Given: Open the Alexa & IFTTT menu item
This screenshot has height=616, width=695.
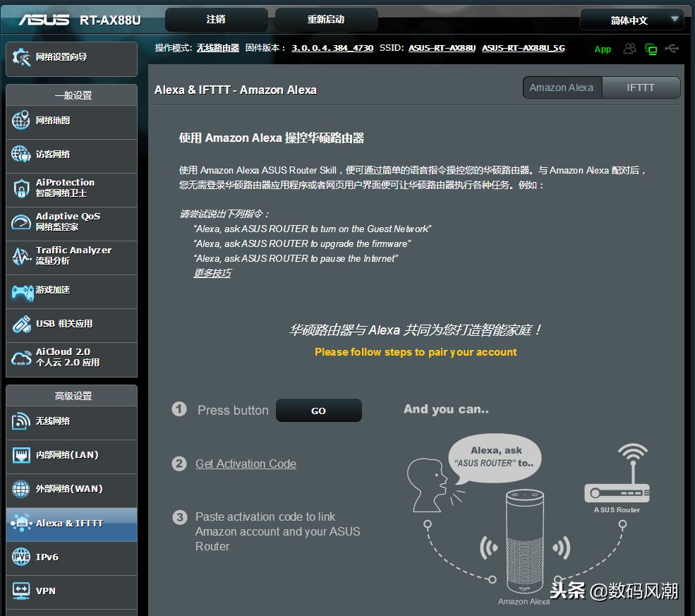Looking at the screenshot, I should [x=72, y=524].
